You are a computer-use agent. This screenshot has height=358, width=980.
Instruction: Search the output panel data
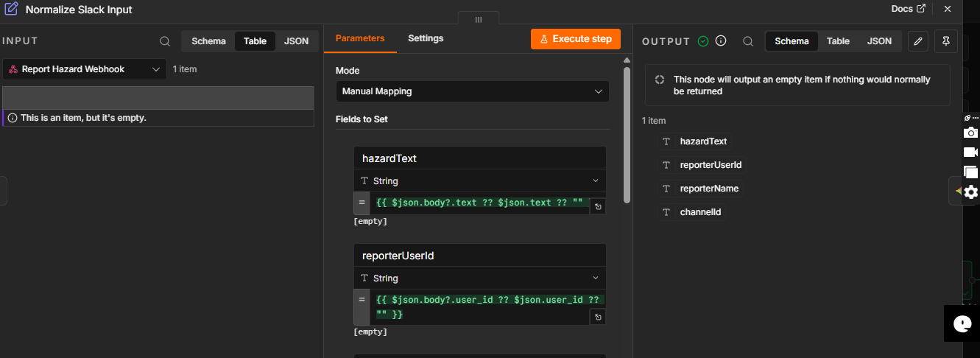point(747,41)
